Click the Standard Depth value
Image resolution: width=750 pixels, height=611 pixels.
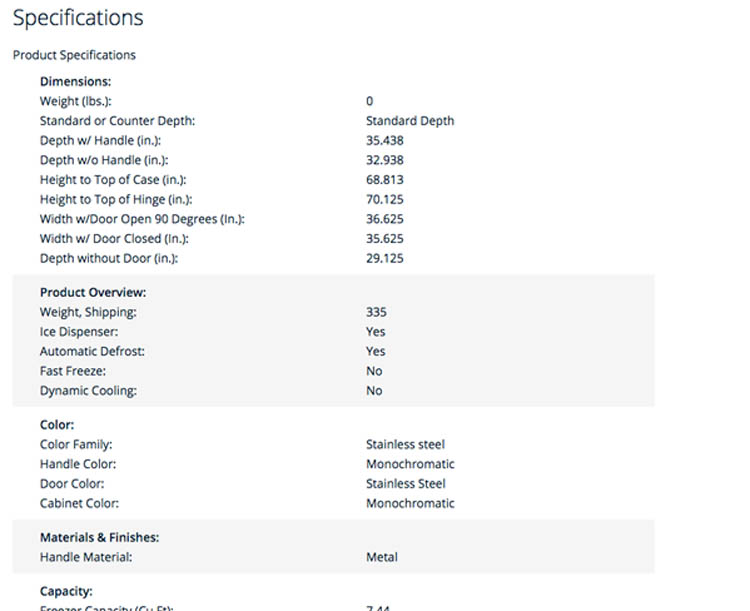pyautogui.click(x=410, y=121)
